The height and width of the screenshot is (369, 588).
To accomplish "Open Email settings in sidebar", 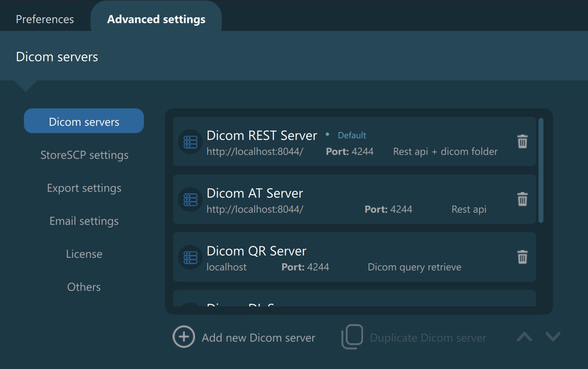I will (x=84, y=221).
